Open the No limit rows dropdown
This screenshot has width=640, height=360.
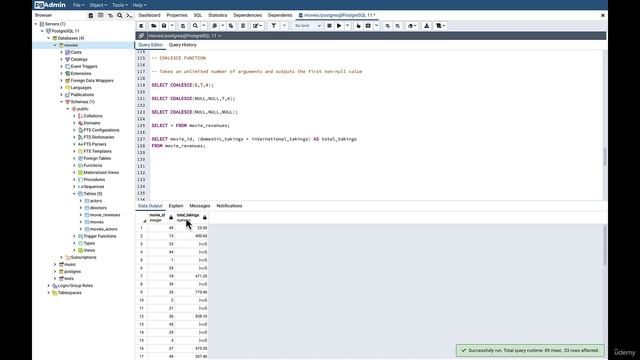click(308, 26)
